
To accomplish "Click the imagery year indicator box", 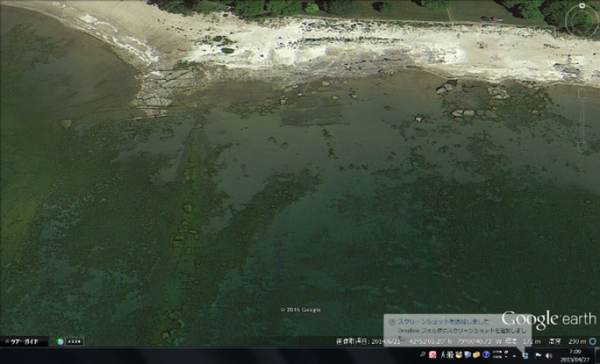I will coord(74,341).
